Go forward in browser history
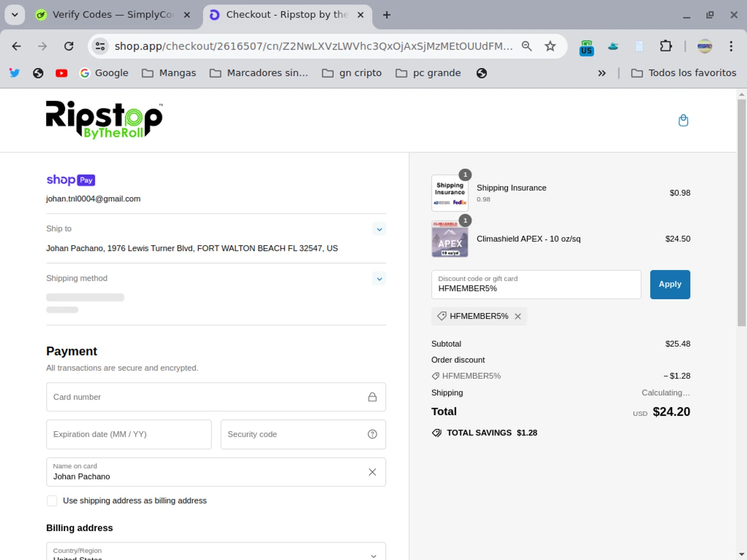This screenshot has height=560, width=747. [42, 46]
